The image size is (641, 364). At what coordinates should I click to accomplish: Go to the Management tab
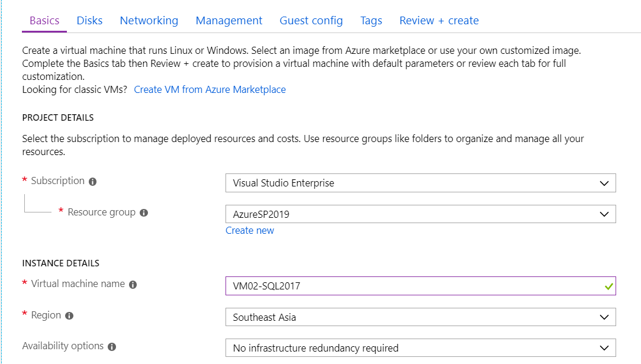click(x=229, y=21)
